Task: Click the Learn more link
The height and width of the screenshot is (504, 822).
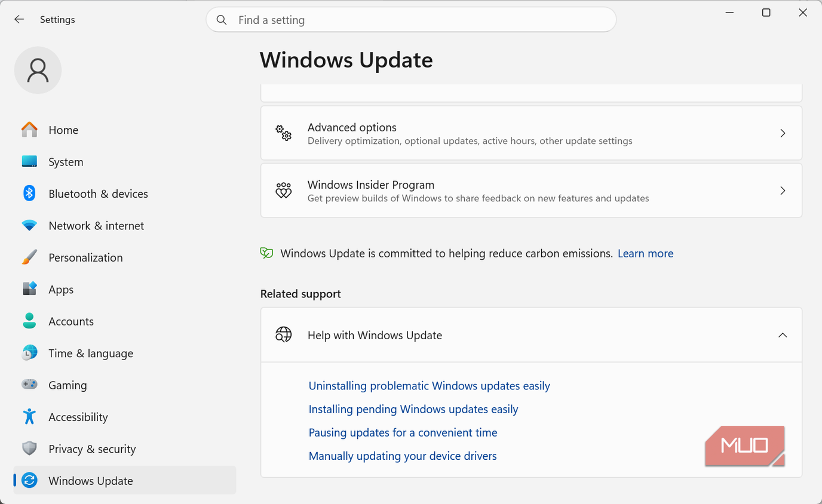Action: pyautogui.click(x=645, y=253)
